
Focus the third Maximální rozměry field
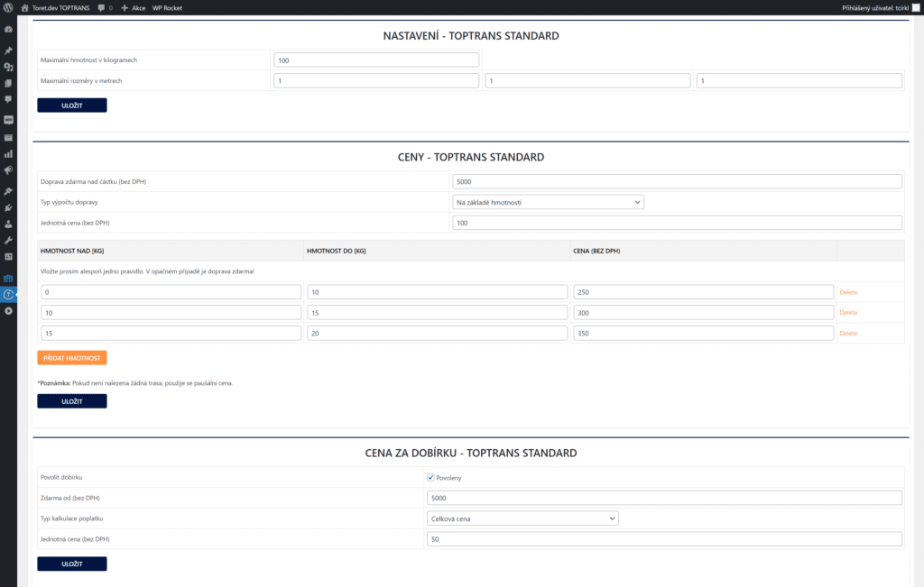[x=799, y=80]
